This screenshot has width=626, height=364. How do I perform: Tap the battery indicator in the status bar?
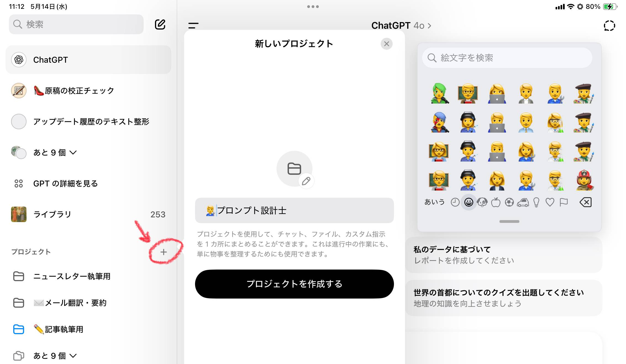coord(609,7)
